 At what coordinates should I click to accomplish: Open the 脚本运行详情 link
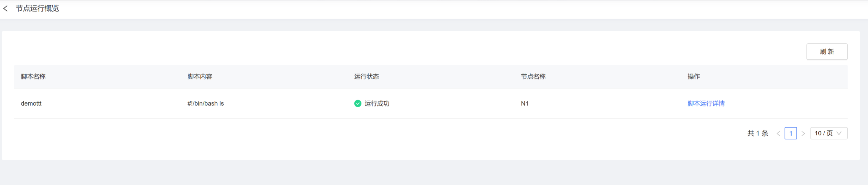pos(706,103)
